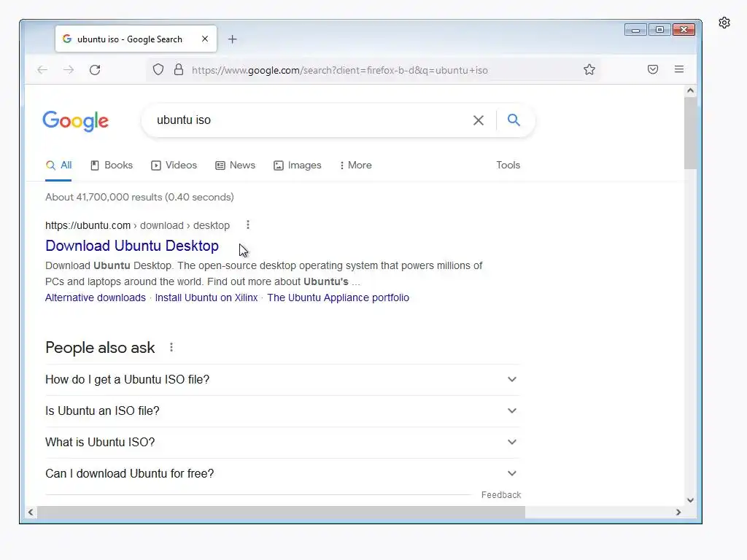Open the Alternative downloads sitelink
Screen dimensions: 747x560
pos(96,297)
